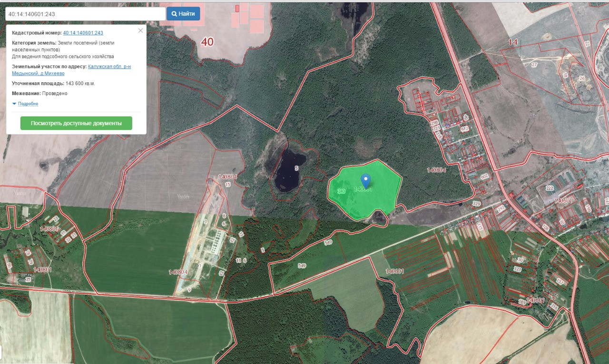
Task: Click parcel label 26 in the quarry area
Action: tap(581, 78)
